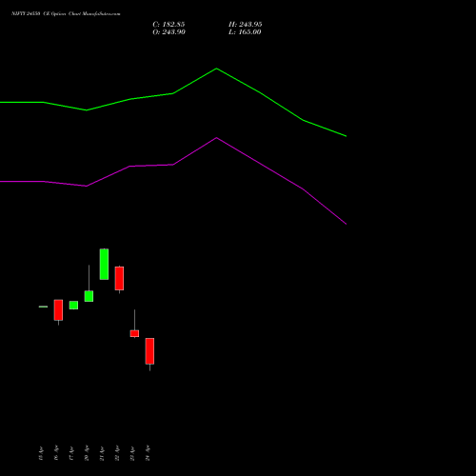The image size is (476, 476).
Task: Click the 21 Apr date axis label
Action: coord(102,453)
